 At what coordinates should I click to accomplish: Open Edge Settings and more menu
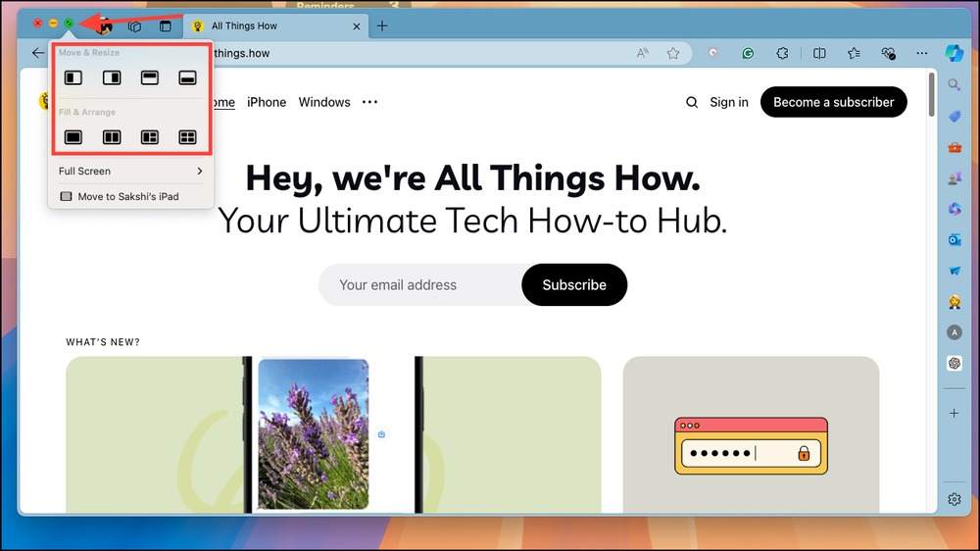click(x=922, y=53)
